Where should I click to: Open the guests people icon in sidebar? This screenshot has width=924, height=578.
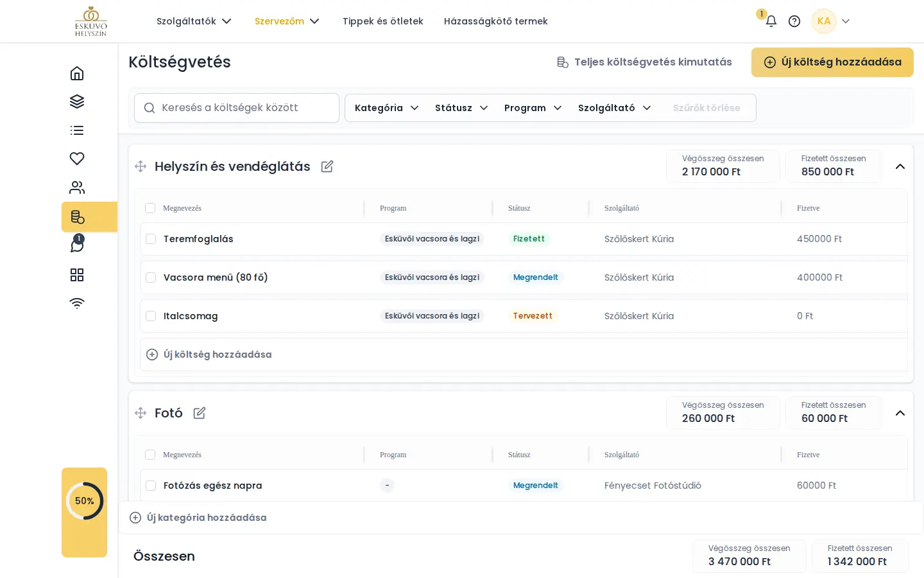(77, 188)
